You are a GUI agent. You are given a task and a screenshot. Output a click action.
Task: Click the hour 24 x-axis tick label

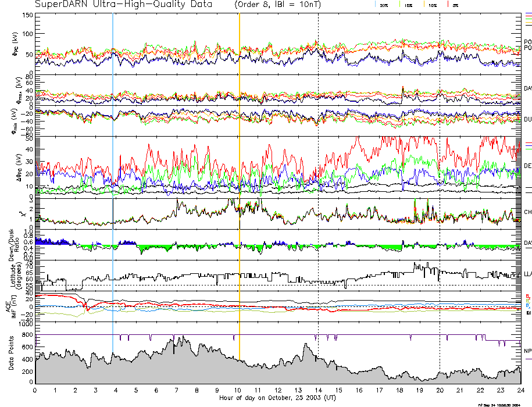[520, 390]
